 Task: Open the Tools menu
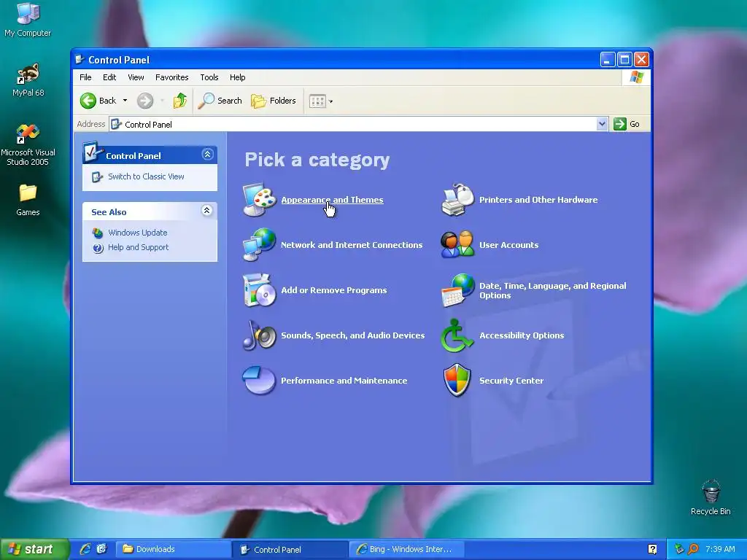pyautogui.click(x=209, y=77)
